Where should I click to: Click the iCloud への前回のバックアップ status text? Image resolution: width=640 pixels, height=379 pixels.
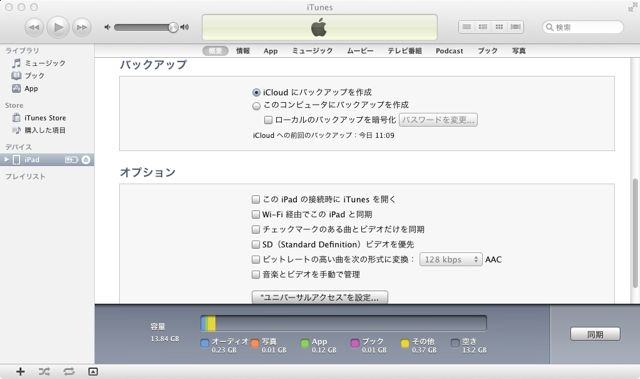click(x=323, y=135)
